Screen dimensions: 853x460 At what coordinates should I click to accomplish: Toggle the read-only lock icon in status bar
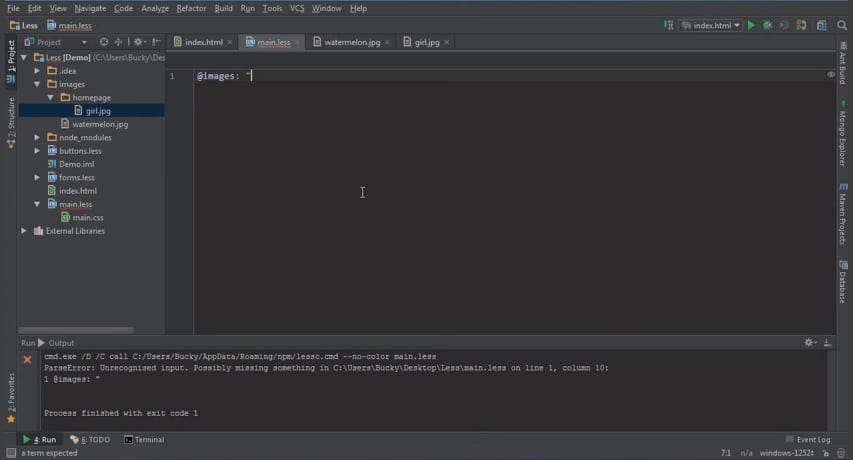(x=826, y=453)
